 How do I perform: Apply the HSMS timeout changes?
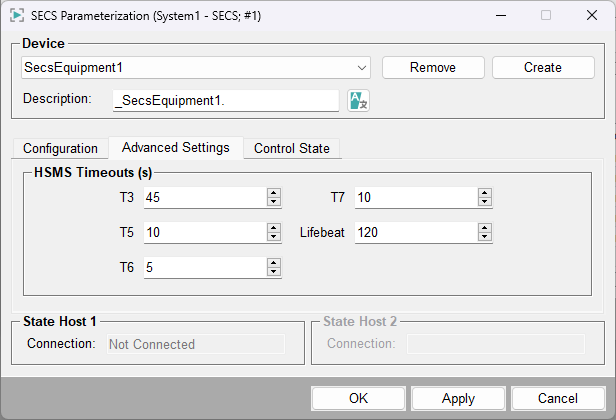458,398
